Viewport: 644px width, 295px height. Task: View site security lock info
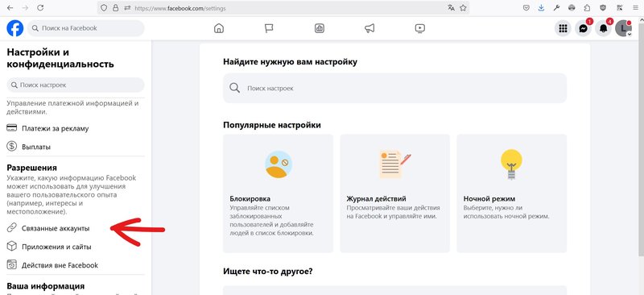point(115,8)
